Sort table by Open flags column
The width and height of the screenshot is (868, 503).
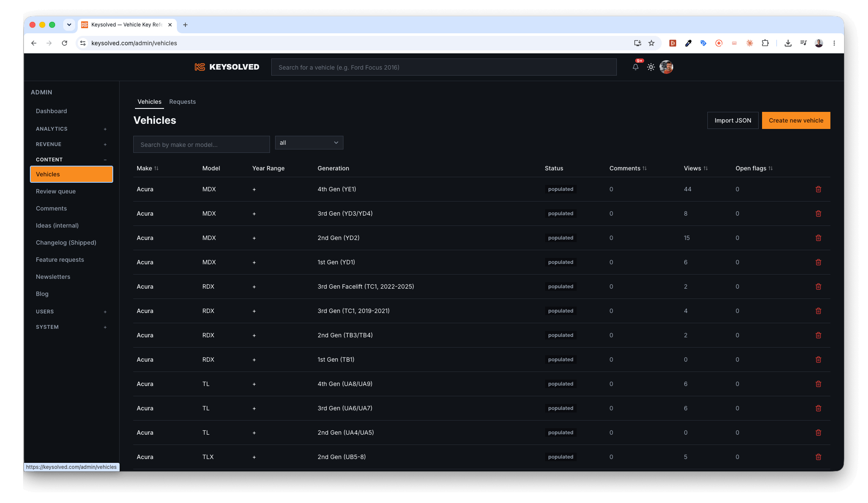(754, 168)
